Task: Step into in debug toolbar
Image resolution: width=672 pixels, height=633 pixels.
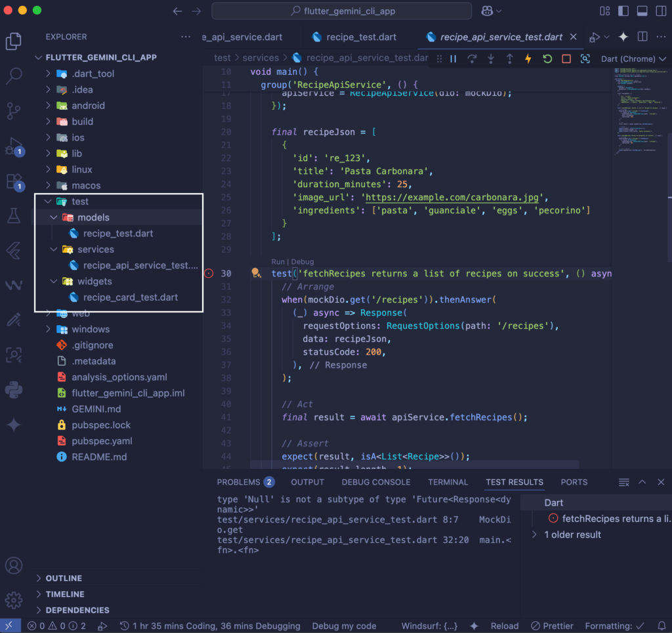Action: tap(491, 58)
